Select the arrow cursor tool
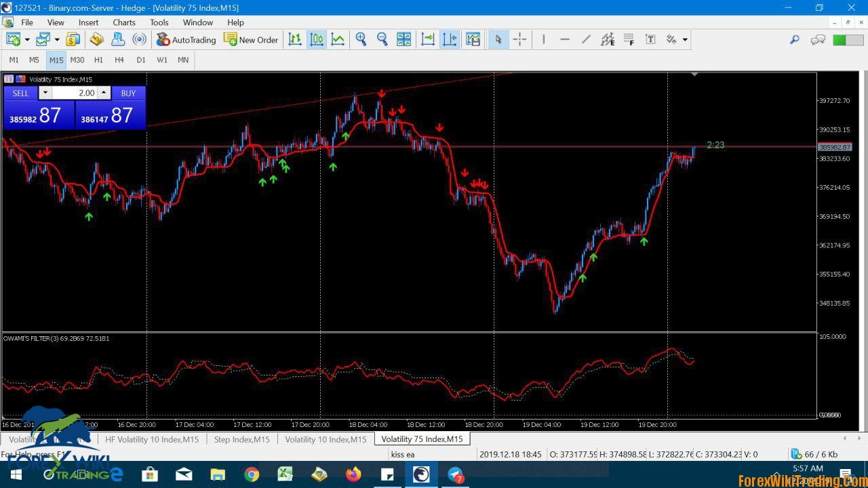The image size is (868, 488). [x=498, y=39]
